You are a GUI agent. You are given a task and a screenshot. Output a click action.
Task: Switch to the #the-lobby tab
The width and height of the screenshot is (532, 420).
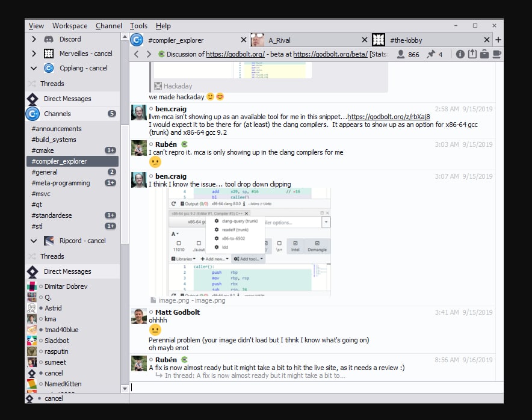point(432,40)
